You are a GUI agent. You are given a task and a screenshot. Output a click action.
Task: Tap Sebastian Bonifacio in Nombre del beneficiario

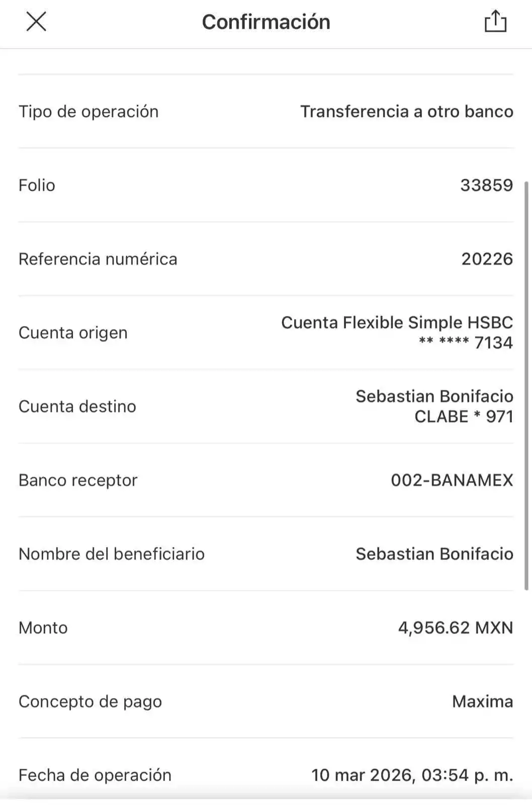[434, 554]
